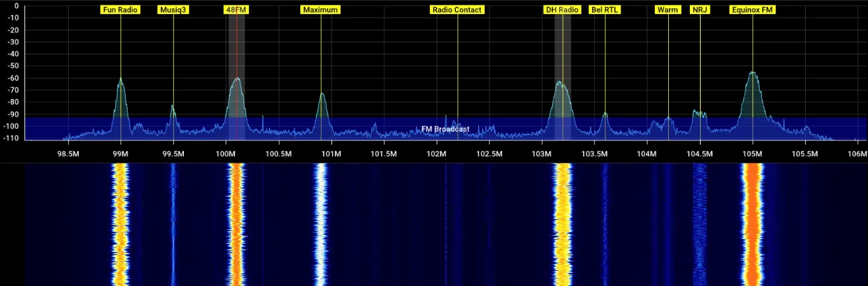Select the Fun Radio bookmark label

tap(120, 10)
